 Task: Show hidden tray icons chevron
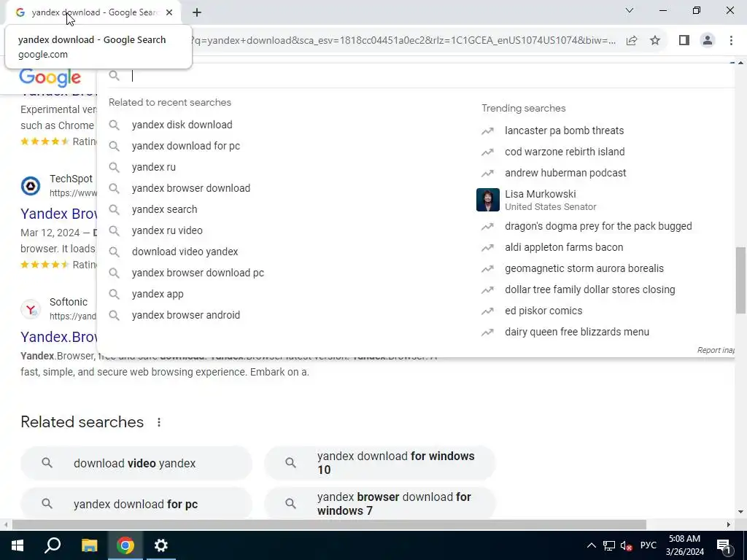[x=591, y=545]
